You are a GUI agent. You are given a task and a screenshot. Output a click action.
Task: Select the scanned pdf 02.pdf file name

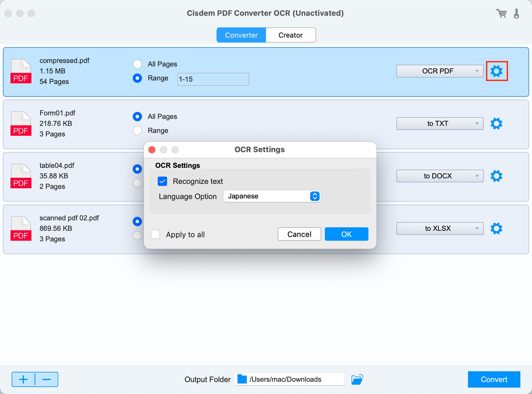69,218
